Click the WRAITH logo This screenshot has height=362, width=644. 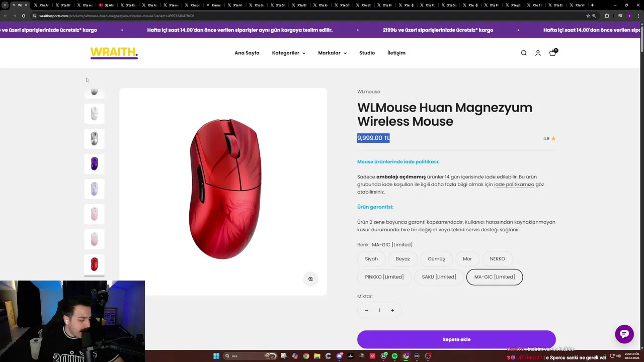click(114, 53)
